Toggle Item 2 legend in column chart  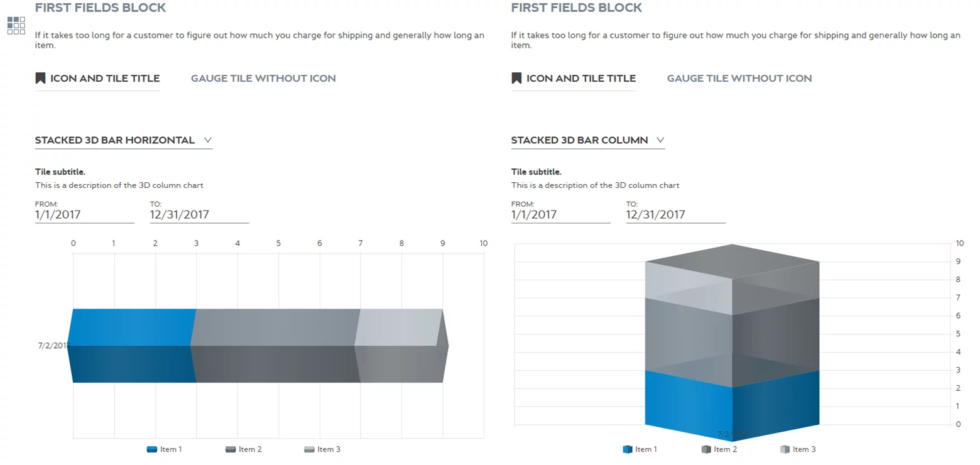(x=719, y=449)
